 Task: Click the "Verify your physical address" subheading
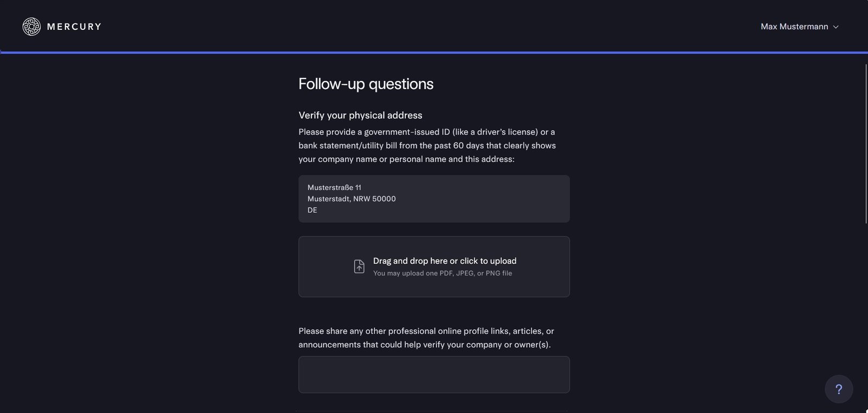[x=360, y=115]
